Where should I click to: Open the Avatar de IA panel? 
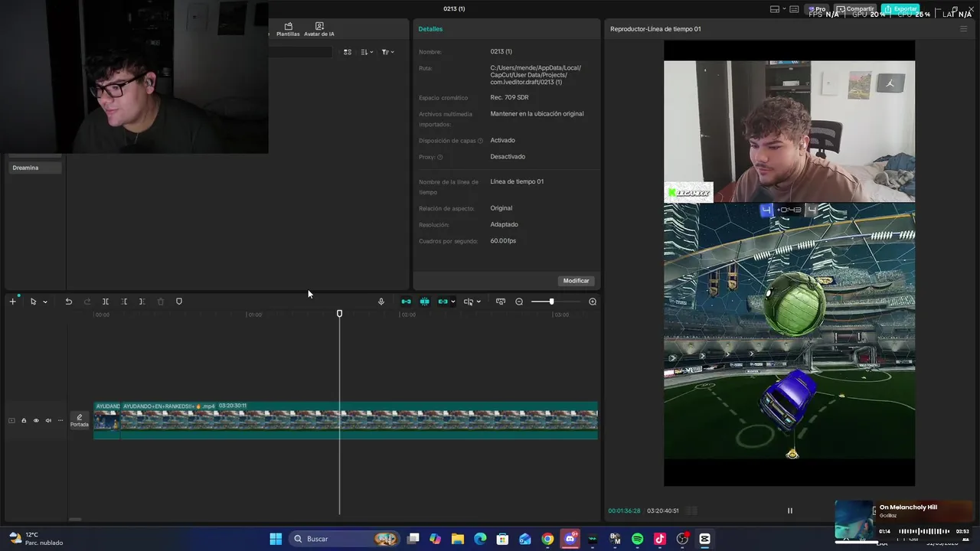[x=319, y=30]
